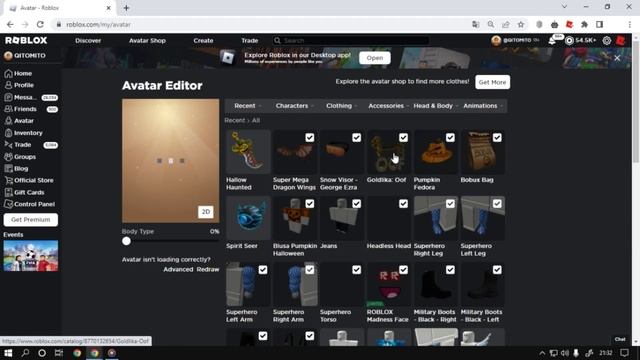Screen dimensions: 640x360
Task: Click the Get Premium button
Action: pos(31,220)
